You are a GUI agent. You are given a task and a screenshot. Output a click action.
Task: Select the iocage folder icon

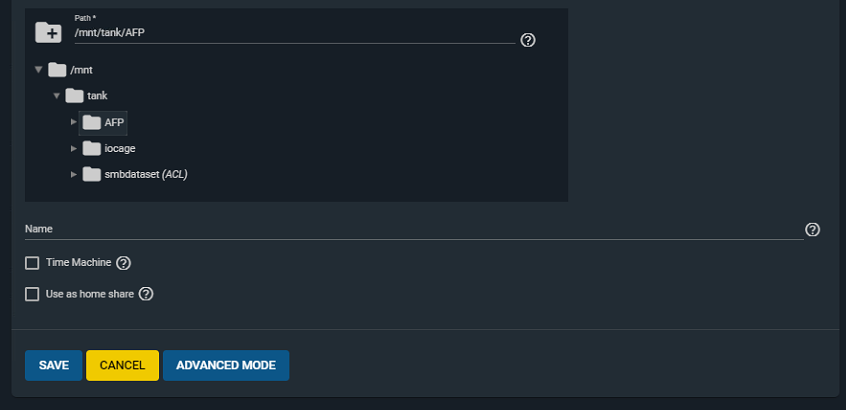92,148
